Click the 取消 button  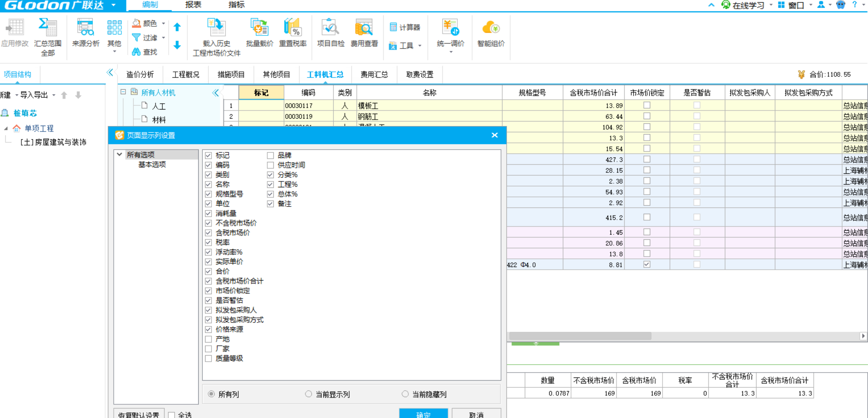(x=477, y=414)
